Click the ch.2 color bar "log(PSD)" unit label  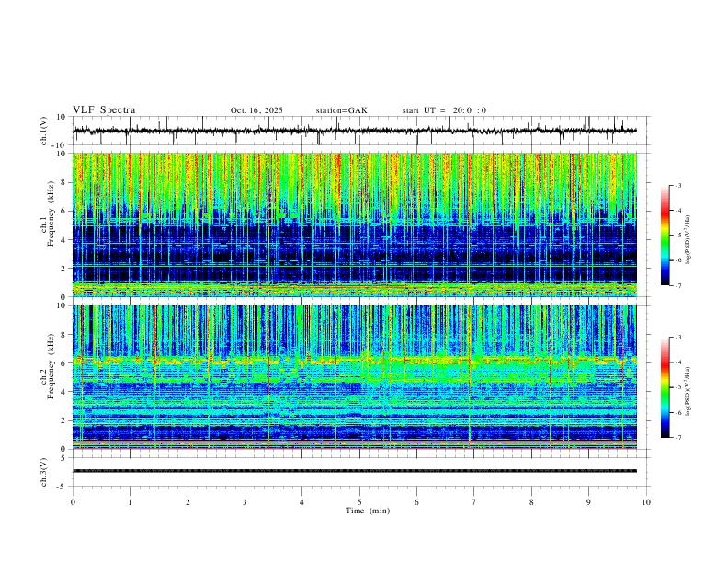pos(688,391)
